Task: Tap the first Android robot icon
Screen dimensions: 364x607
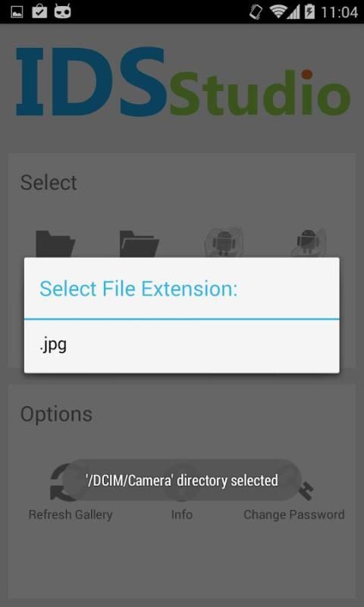Action: coord(224,242)
